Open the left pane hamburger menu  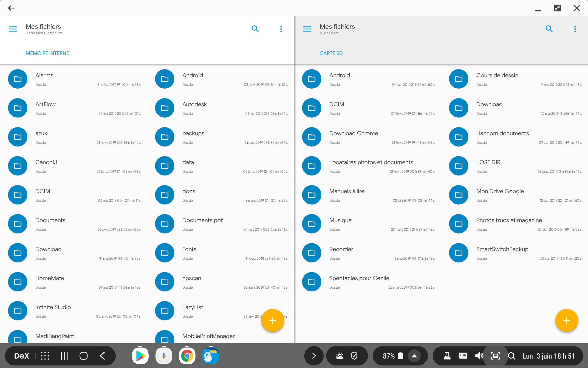[13, 29]
